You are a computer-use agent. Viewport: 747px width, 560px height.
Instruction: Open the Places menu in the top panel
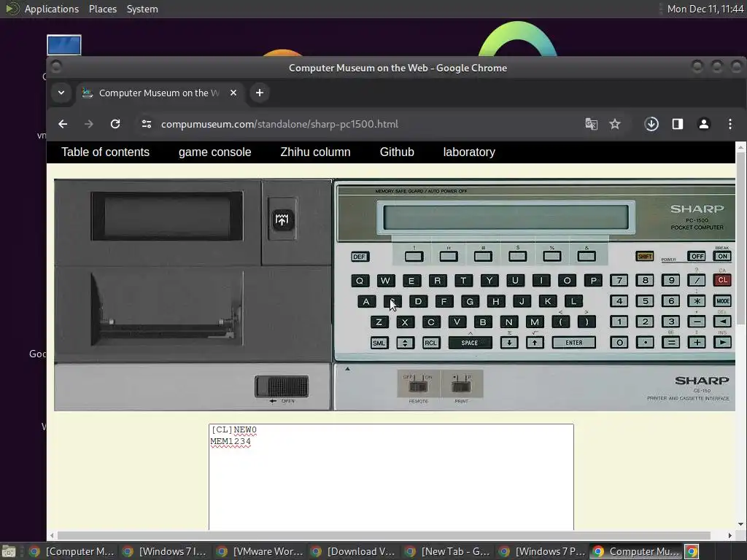[102, 9]
